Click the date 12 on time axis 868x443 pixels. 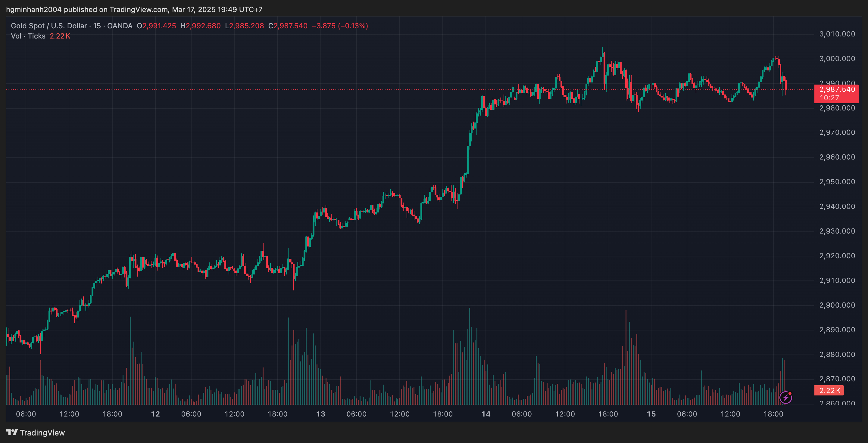(155, 414)
